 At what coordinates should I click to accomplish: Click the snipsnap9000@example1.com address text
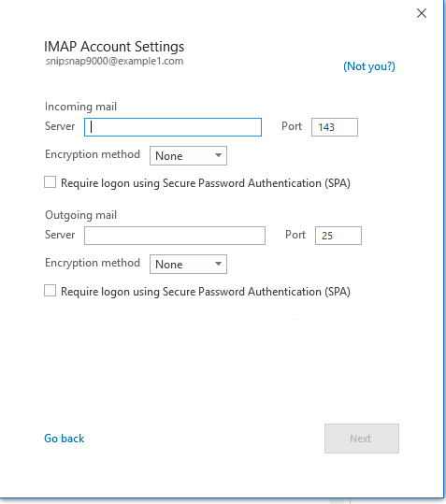[x=114, y=61]
